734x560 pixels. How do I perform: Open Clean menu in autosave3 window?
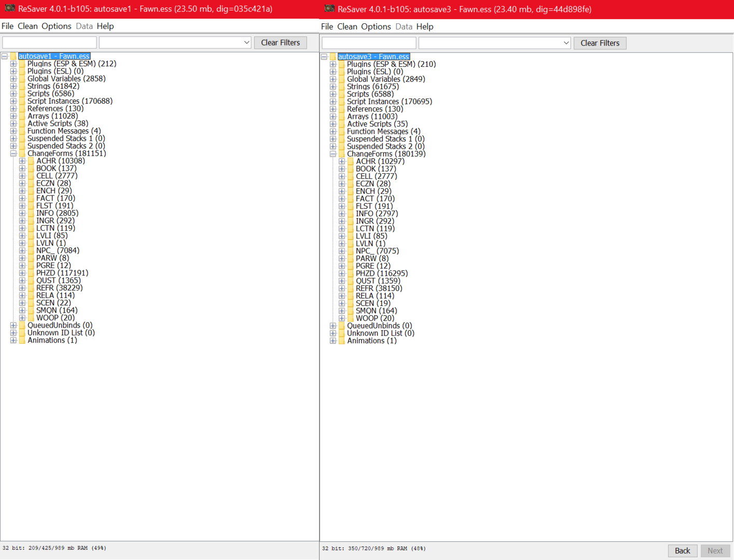(347, 26)
